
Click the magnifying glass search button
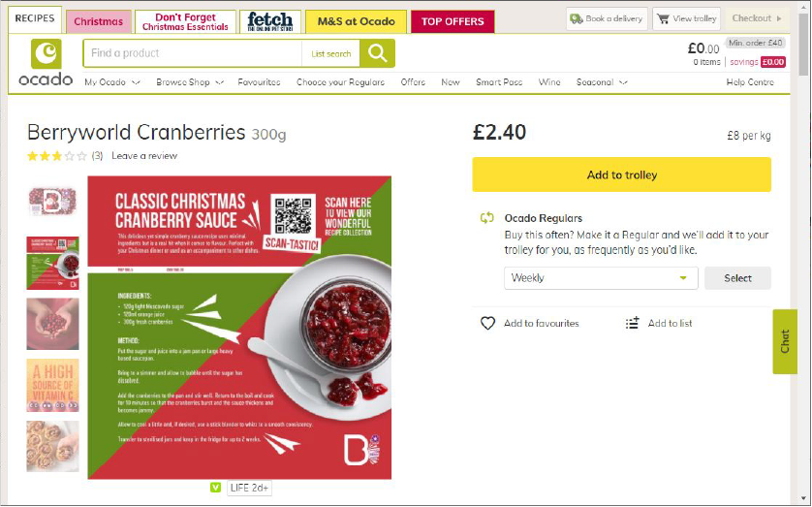pos(377,53)
